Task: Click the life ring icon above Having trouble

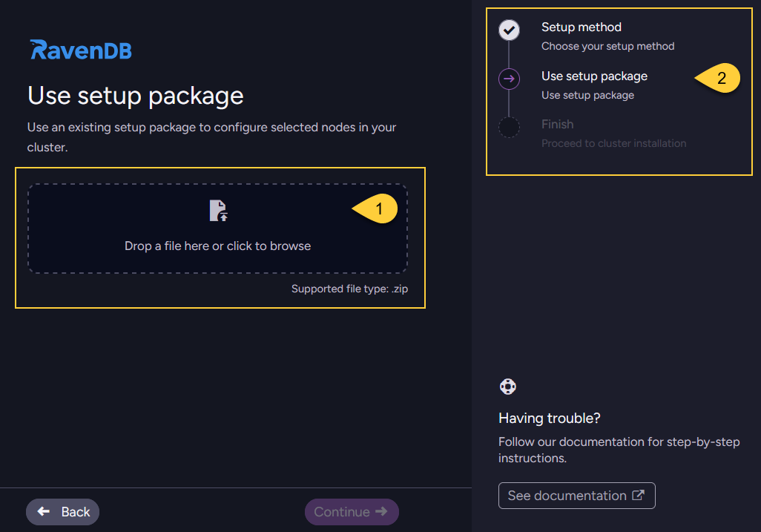Action: click(507, 386)
